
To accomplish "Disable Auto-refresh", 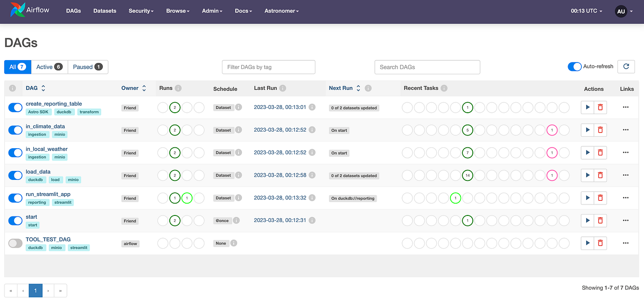I will coord(574,67).
